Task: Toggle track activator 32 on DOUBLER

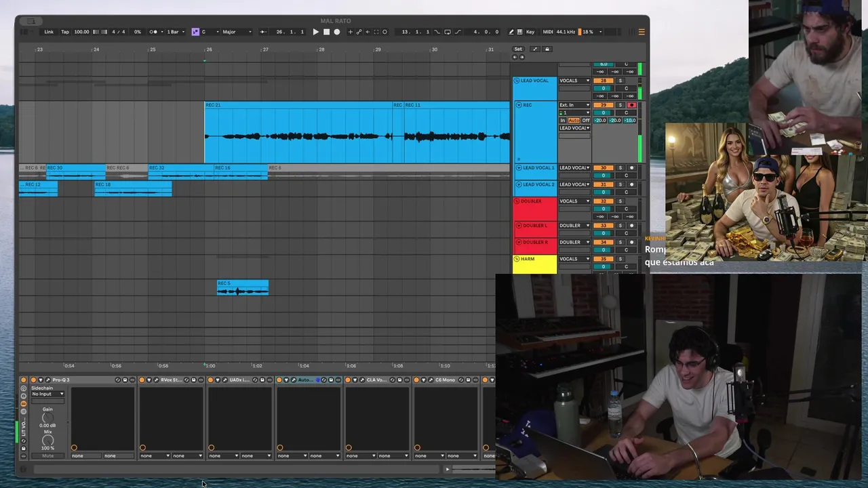Action: coord(604,201)
